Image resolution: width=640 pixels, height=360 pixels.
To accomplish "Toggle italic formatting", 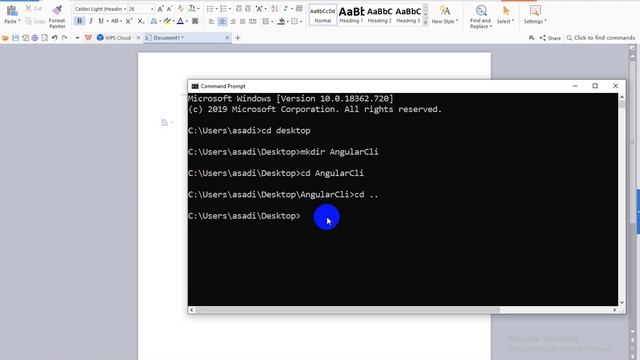I will click(x=91, y=21).
